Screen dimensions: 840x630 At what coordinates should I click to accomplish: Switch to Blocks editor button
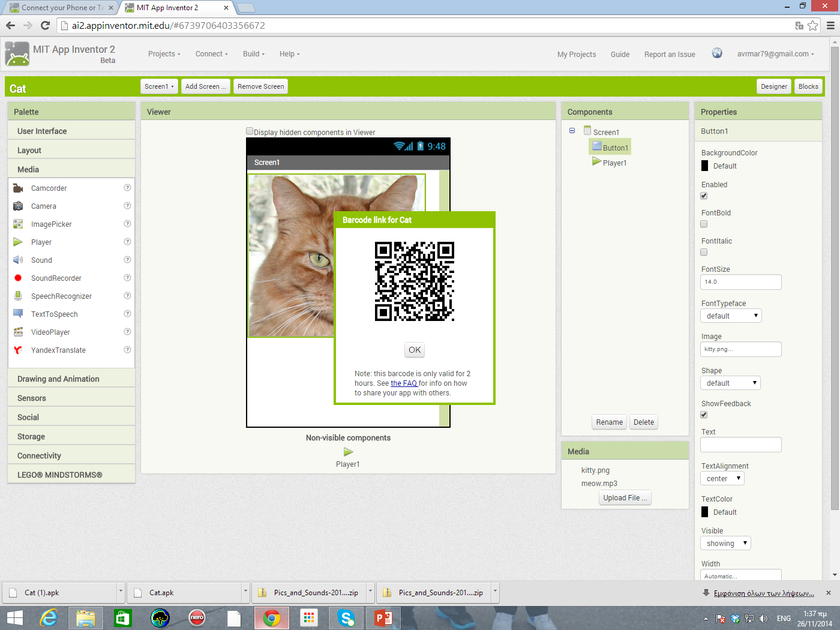tap(808, 86)
